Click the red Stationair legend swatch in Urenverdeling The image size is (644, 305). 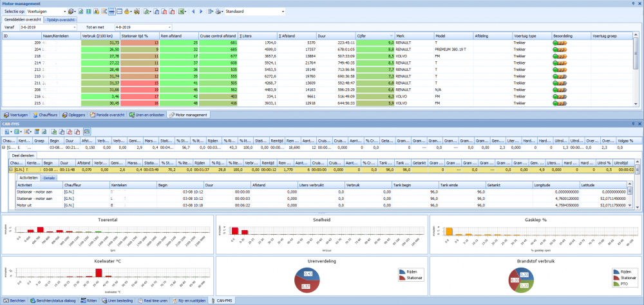click(402, 278)
